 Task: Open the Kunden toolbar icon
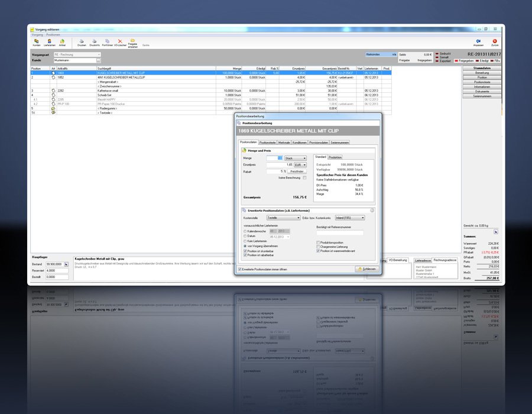[36, 41]
